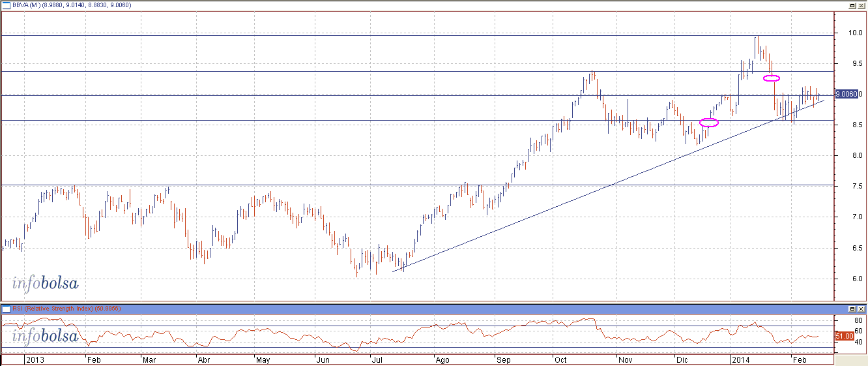The width and height of the screenshot is (868, 366).
Task: Select the horizontal line near 10.0
Action: (x=417, y=35)
